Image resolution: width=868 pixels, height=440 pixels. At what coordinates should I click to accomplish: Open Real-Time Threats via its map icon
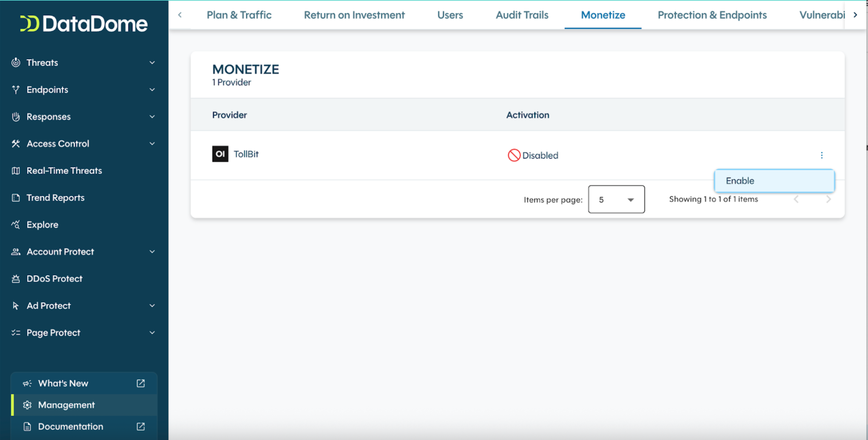(16, 171)
